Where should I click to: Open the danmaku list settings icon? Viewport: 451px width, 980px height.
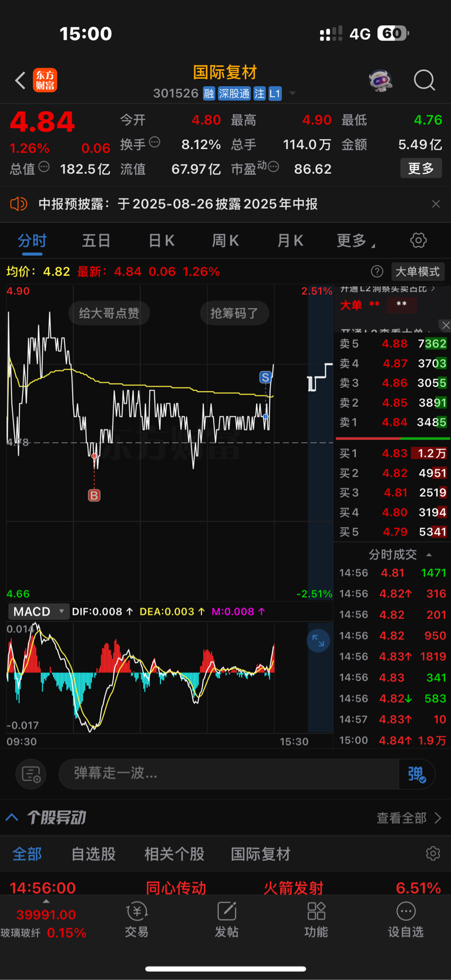tap(31, 774)
